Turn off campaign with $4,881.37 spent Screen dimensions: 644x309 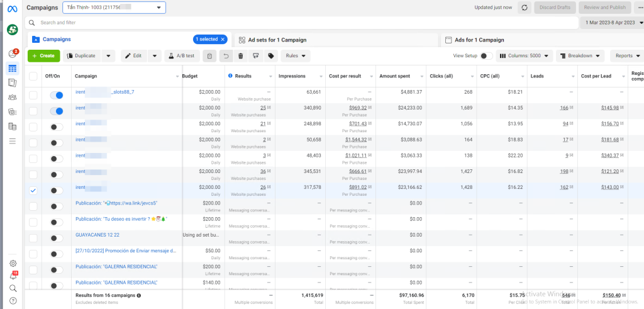click(57, 95)
